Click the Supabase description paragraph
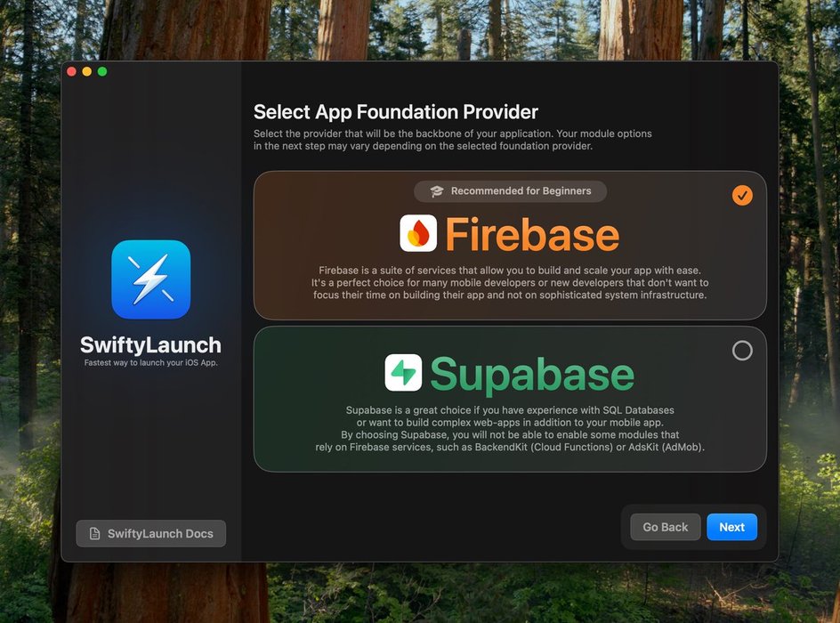The image size is (840, 623). 510,429
